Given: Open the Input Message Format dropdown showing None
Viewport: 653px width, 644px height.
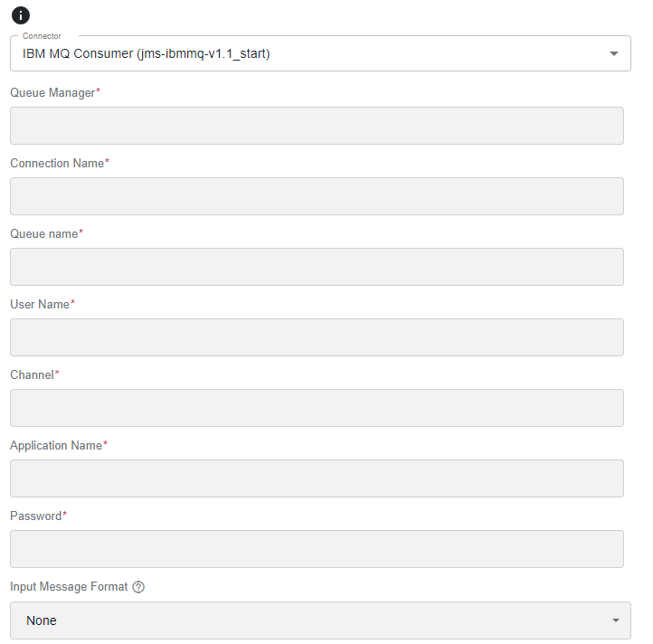Looking at the screenshot, I should pyautogui.click(x=320, y=620).
